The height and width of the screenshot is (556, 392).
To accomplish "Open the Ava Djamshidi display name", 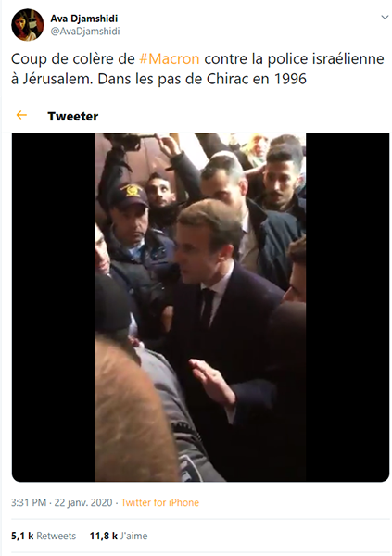I will point(83,19).
